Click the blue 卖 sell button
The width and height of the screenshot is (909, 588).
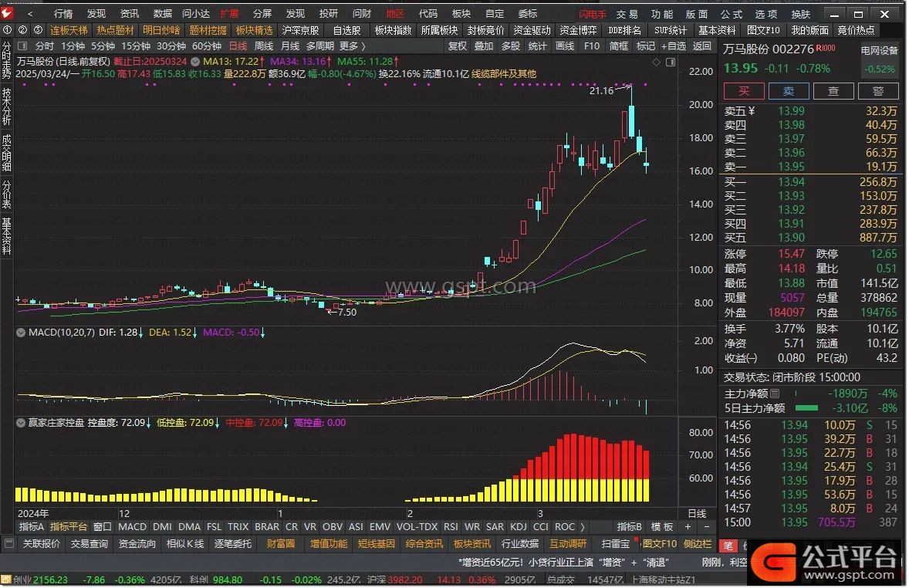point(789,91)
